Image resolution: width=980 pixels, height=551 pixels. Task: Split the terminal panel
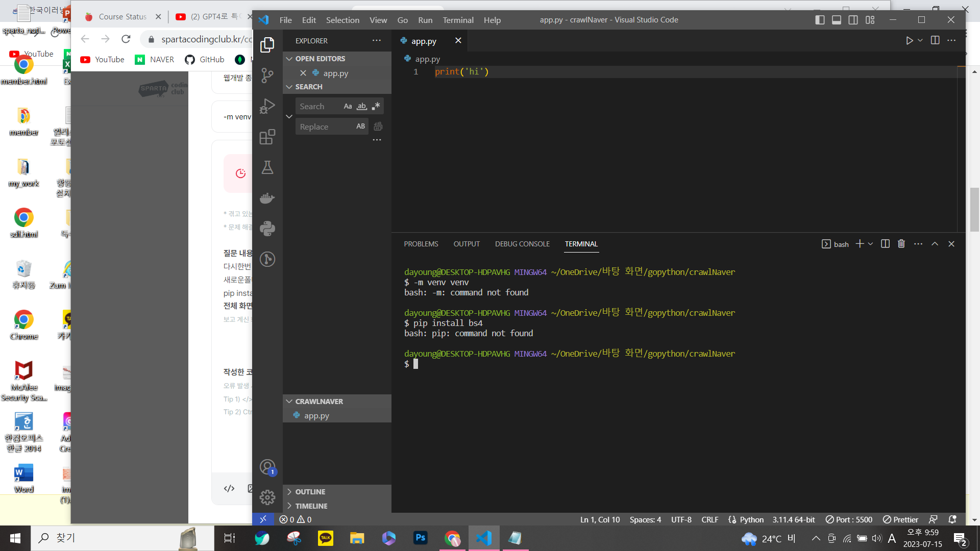coord(885,244)
